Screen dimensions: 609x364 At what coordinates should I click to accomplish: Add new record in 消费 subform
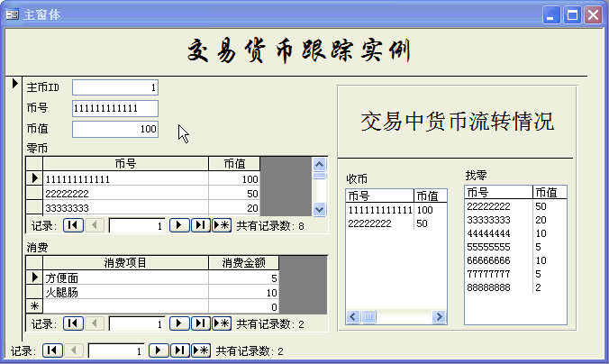pyautogui.click(x=222, y=323)
